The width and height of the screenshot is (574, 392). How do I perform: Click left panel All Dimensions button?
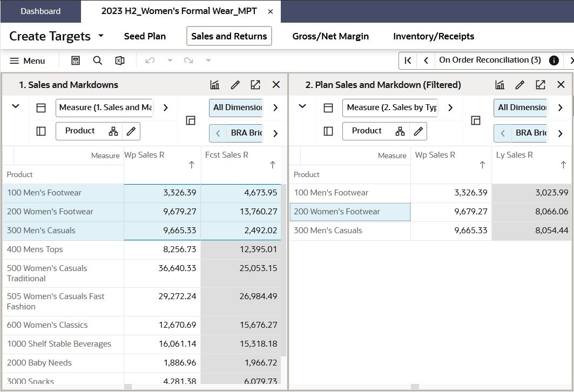[236, 107]
